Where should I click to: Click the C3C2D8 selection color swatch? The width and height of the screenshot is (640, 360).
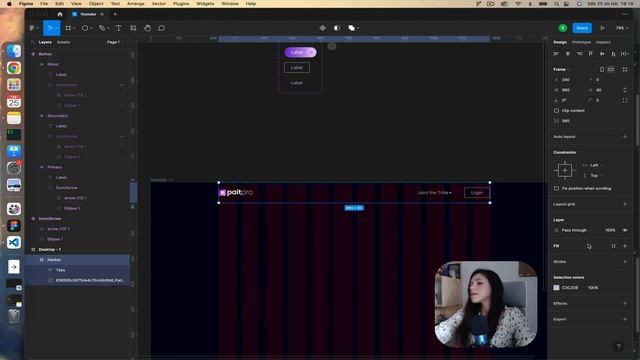point(556,288)
